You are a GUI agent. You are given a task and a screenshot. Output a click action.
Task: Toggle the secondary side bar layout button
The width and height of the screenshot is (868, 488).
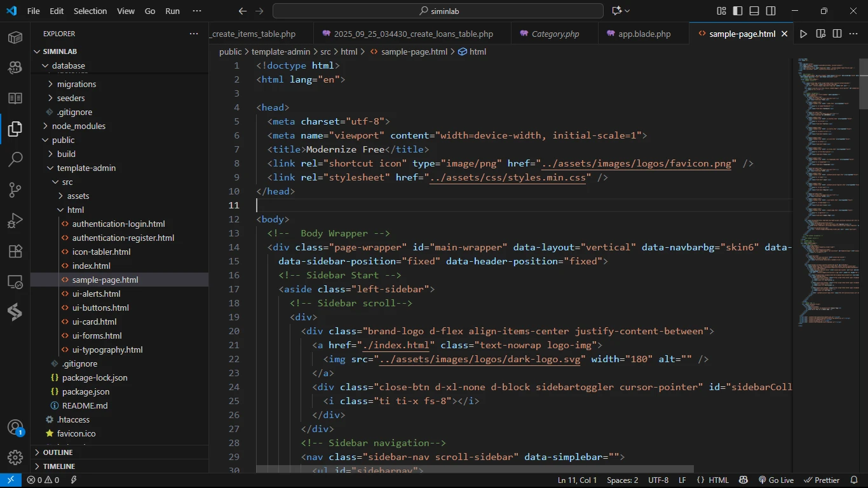(x=771, y=11)
